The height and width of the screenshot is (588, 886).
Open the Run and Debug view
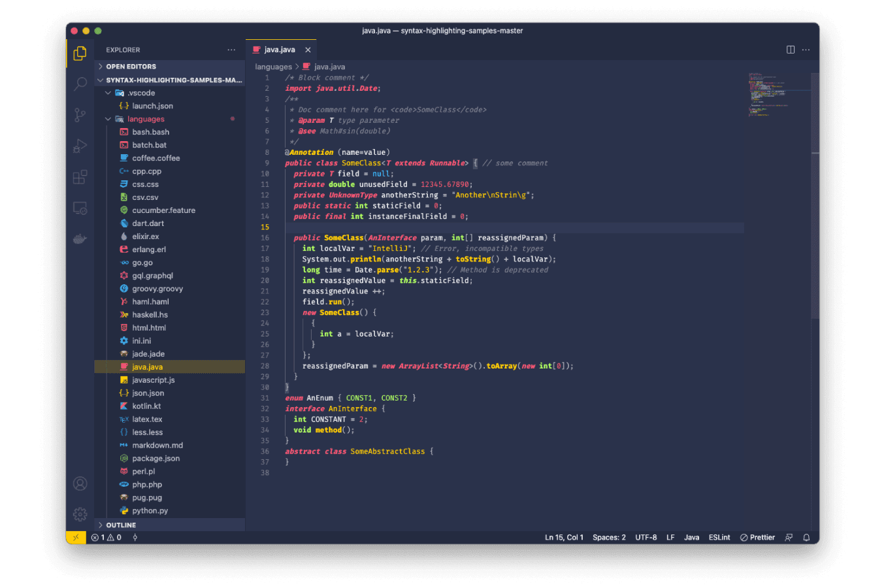pos(80,146)
